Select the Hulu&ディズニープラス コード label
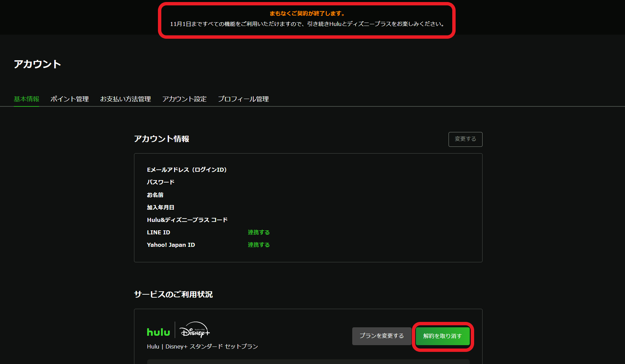625x364 pixels. click(x=187, y=220)
